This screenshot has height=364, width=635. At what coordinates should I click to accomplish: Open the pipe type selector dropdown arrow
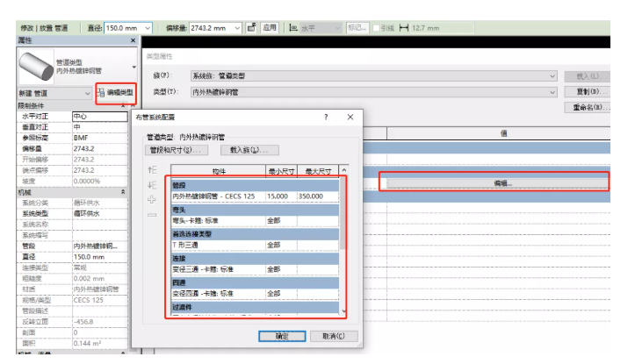point(134,67)
